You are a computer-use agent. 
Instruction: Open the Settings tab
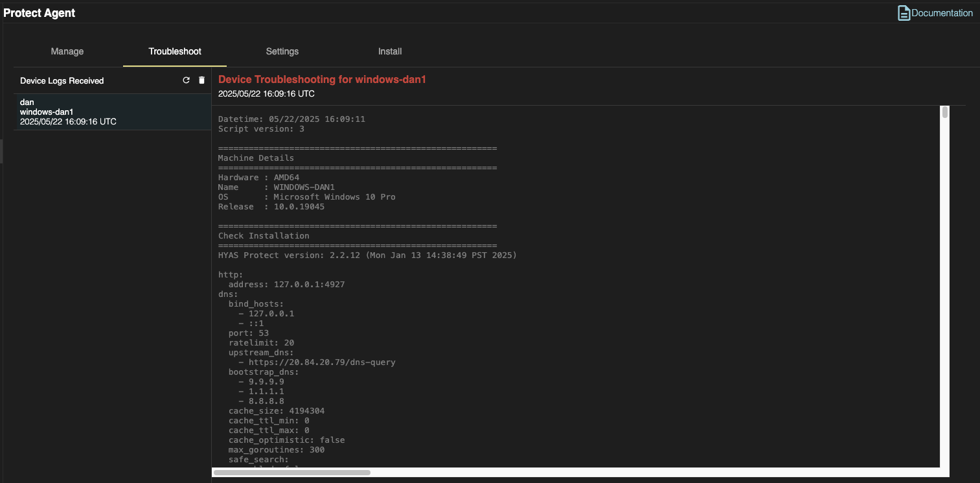(x=282, y=51)
